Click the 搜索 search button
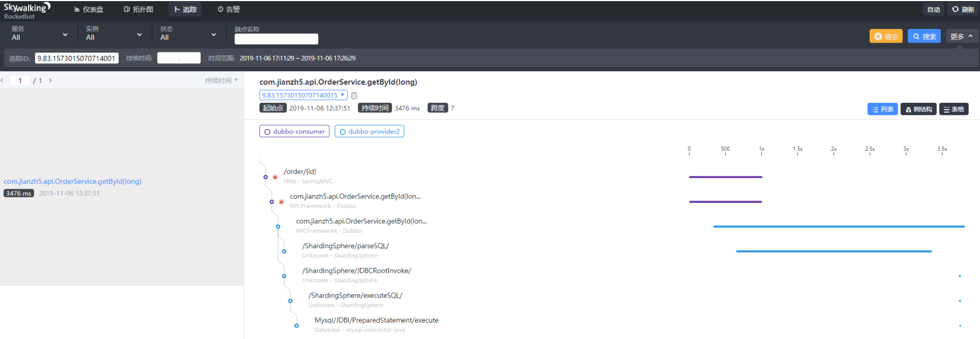 coord(924,36)
